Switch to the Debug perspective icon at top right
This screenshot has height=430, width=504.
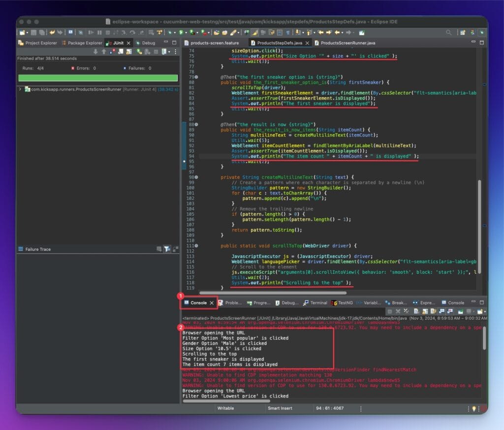click(481, 33)
